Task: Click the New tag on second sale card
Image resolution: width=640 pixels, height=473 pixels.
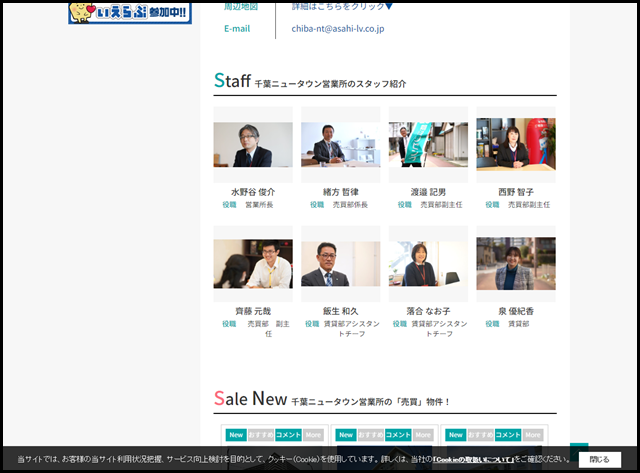Action: [x=346, y=435]
